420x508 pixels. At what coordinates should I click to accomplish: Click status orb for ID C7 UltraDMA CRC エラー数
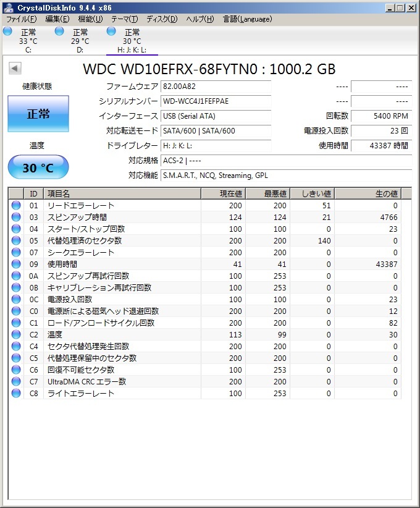click(x=16, y=382)
